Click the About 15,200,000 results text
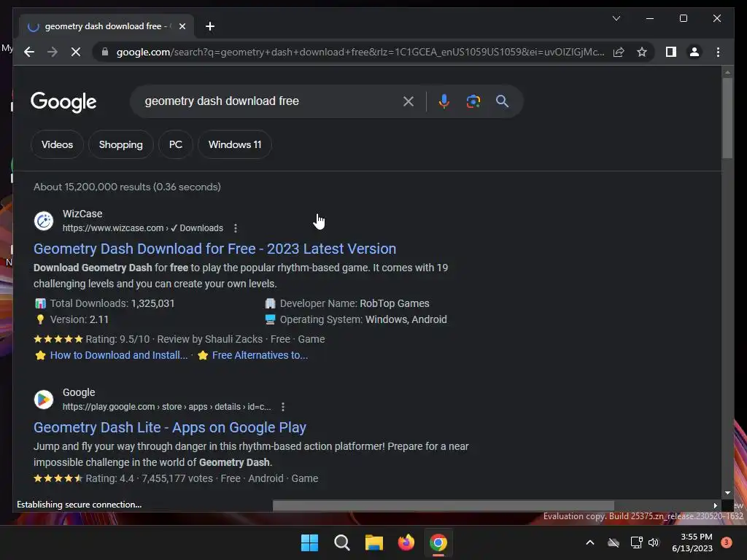Screen dimensions: 747x560 tap(127, 187)
